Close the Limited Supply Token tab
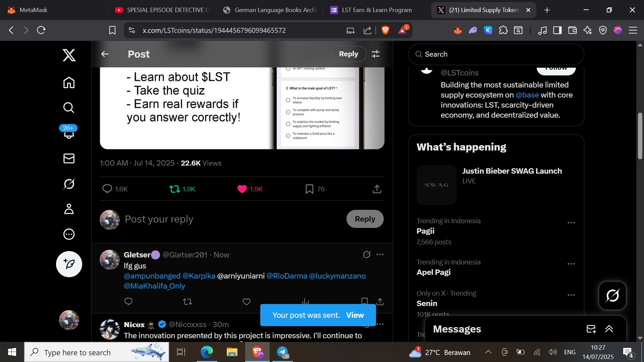The height and width of the screenshot is (362, 644). [x=528, y=10]
